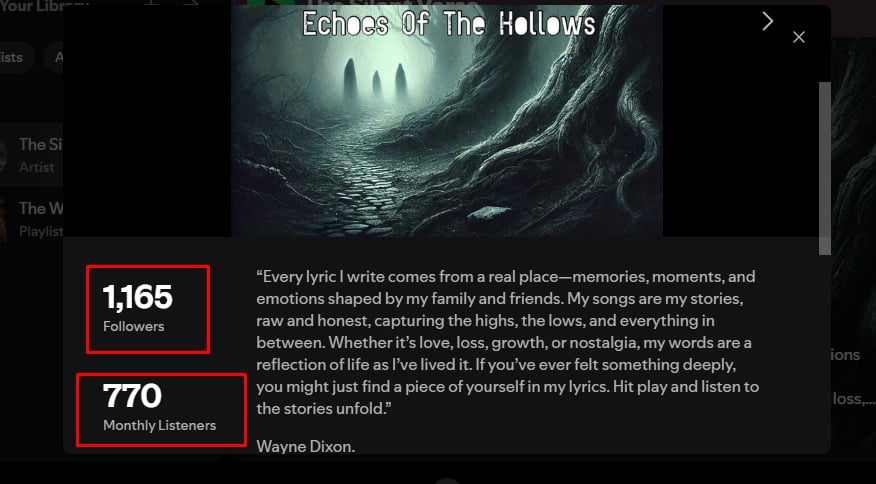
Task: Open the hooded figures forest artwork
Action: click(x=447, y=121)
